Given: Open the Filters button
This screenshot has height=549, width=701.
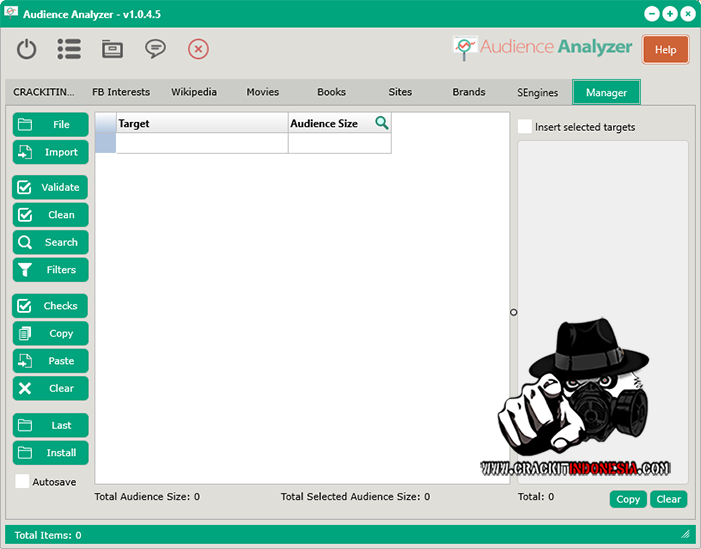Looking at the screenshot, I should tap(51, 270).
